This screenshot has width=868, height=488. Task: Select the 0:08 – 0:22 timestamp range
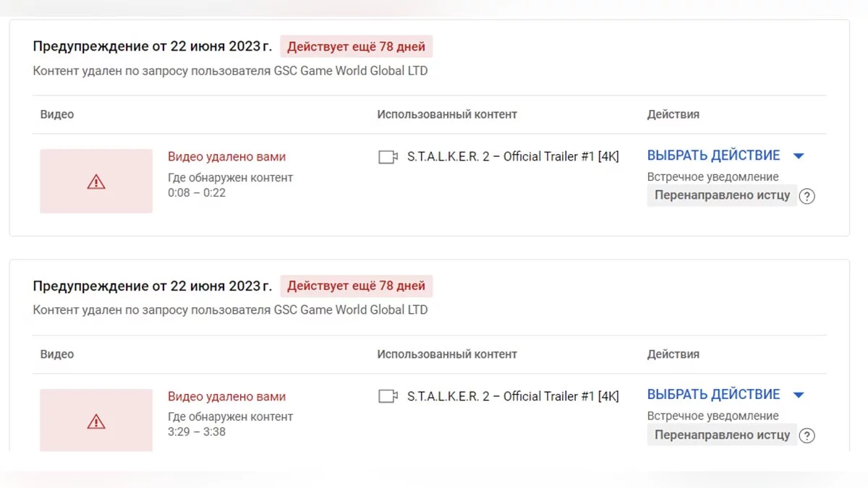pyautogui.click(x=197, y=192)
